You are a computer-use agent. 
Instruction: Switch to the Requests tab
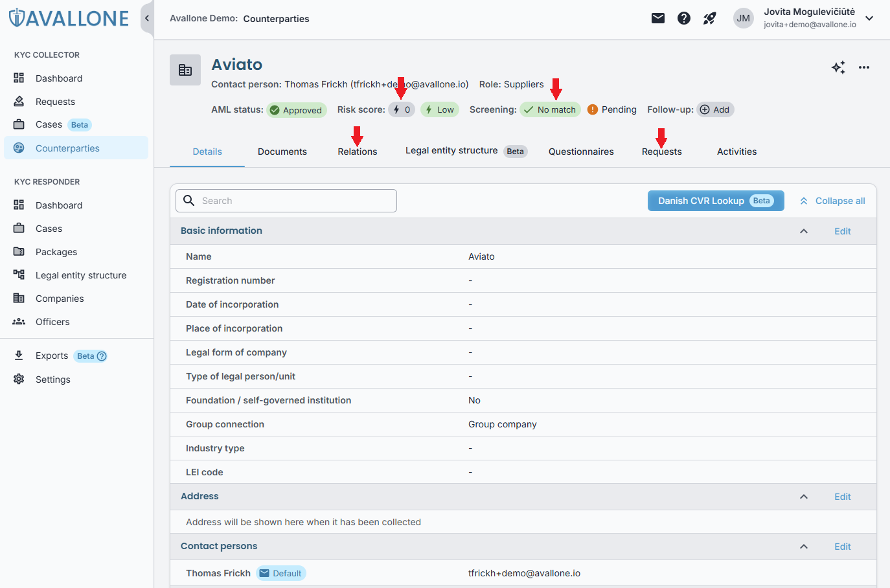click(662, 152)
